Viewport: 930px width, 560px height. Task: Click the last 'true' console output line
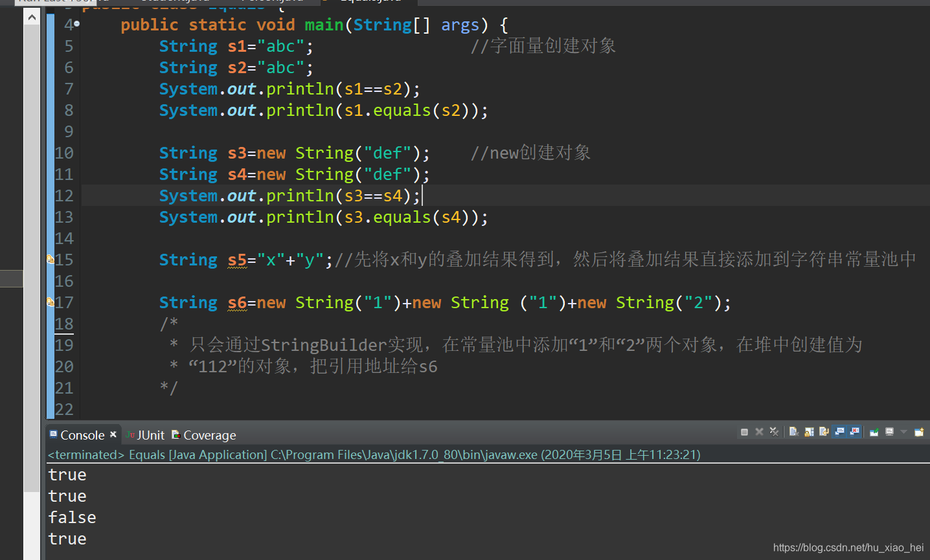click(x=67, y=539)
